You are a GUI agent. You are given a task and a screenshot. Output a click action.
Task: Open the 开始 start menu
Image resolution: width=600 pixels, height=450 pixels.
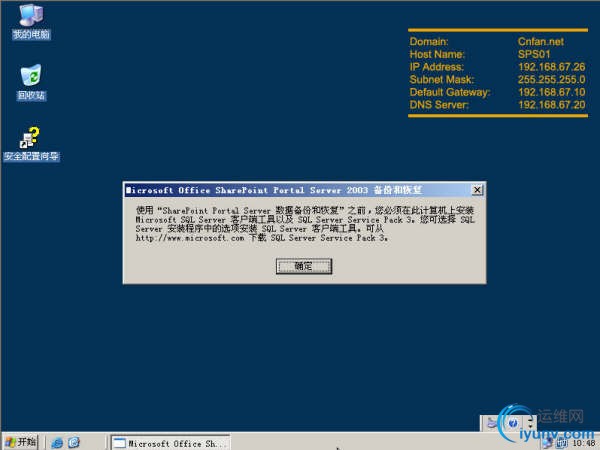(21, 442)
